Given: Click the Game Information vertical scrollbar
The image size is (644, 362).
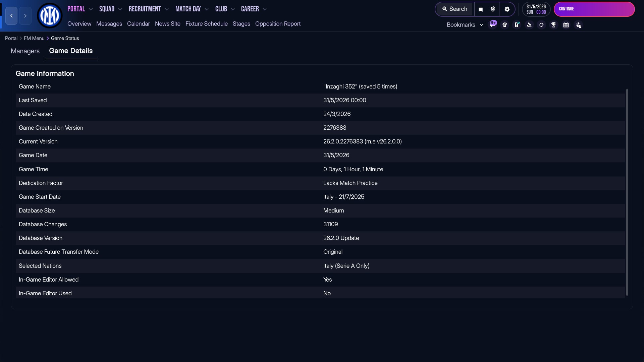Looking at the screenshot, I should tap(627, 192).
